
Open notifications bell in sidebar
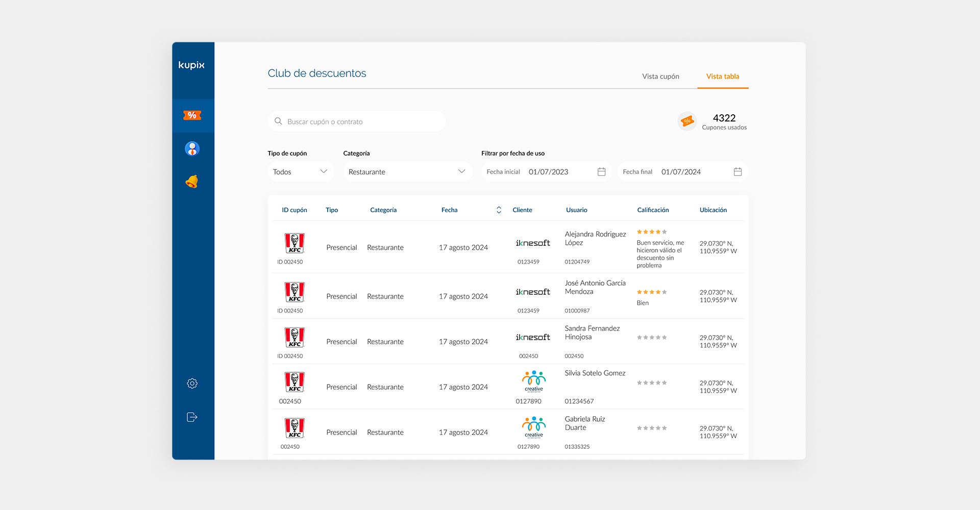point(192,182)
